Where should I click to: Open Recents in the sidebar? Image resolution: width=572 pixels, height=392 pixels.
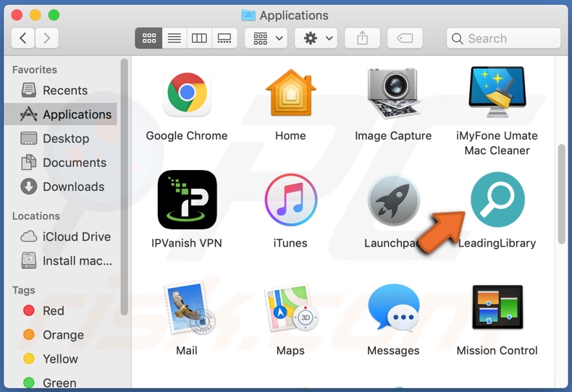point(60,90)
